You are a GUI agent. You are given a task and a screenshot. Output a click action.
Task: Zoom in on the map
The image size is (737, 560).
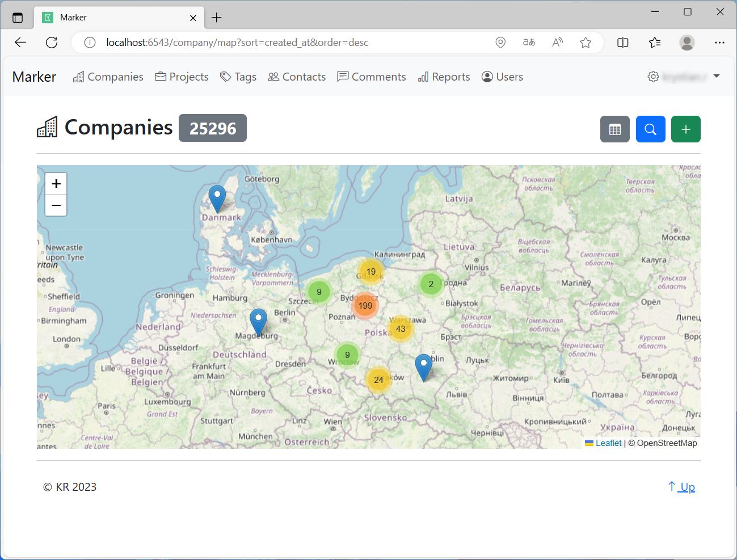pos(56,184)
